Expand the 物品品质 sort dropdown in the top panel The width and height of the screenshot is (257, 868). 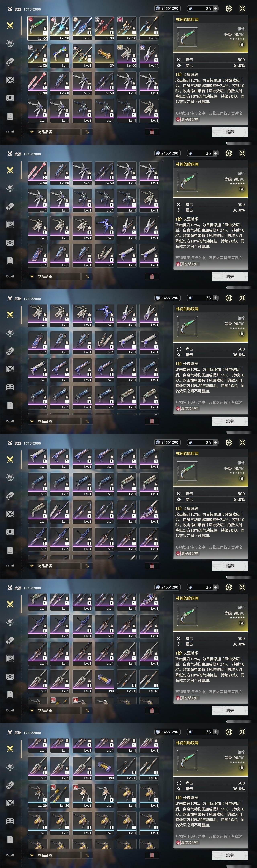54,132
